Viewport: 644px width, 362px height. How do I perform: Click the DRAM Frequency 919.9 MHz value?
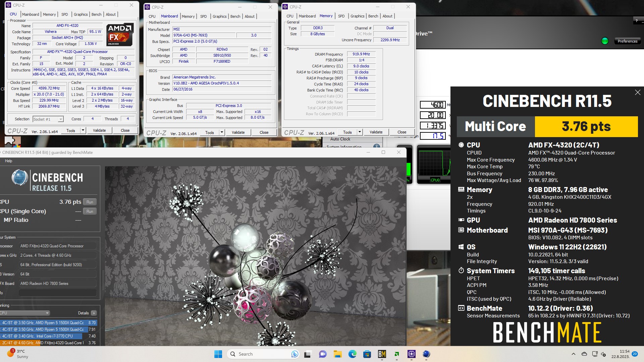[x=361, y=54]
